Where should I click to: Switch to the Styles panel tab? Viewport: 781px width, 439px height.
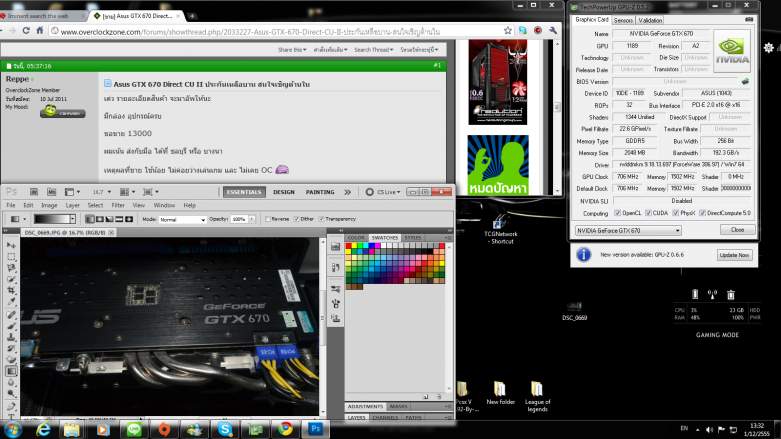[412, 238]
